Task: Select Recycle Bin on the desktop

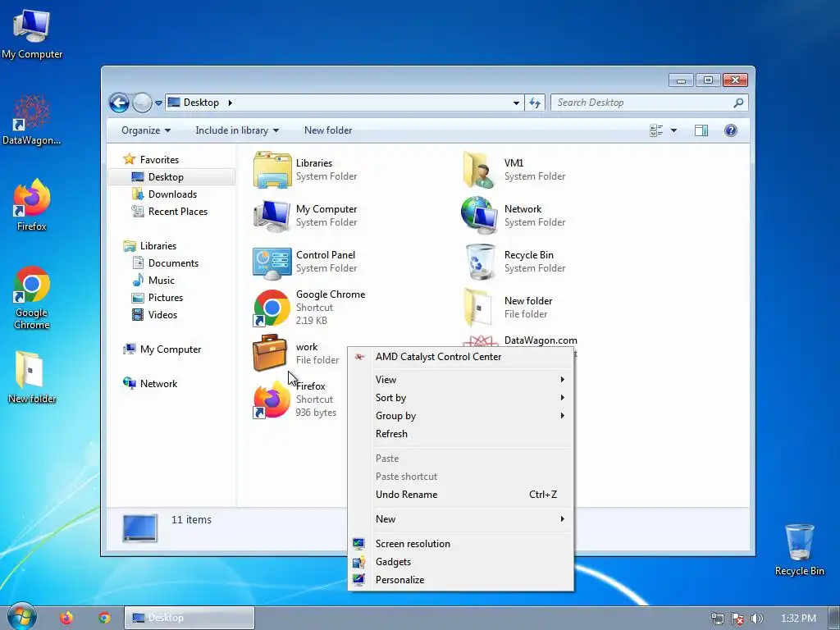Action: [799, 550]
